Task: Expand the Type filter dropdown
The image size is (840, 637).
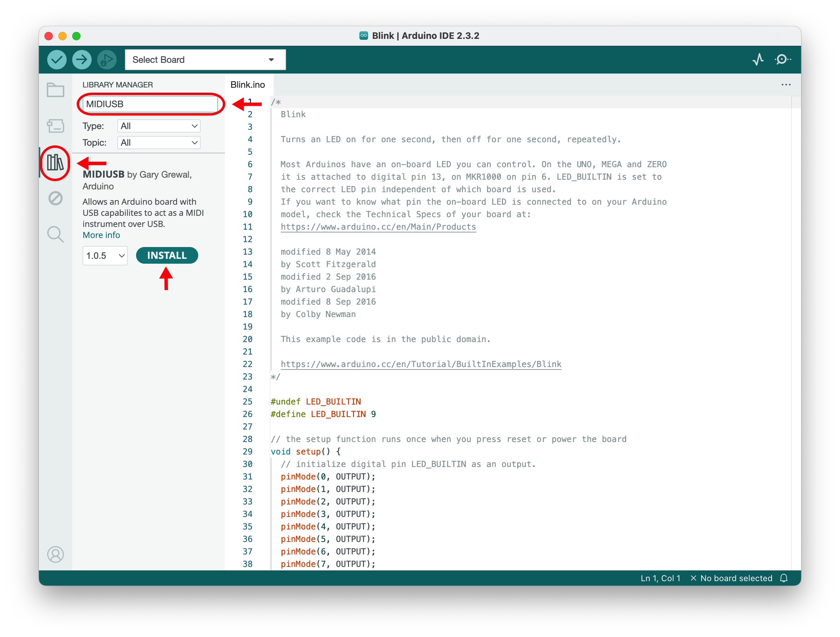Action: point(159,126)
